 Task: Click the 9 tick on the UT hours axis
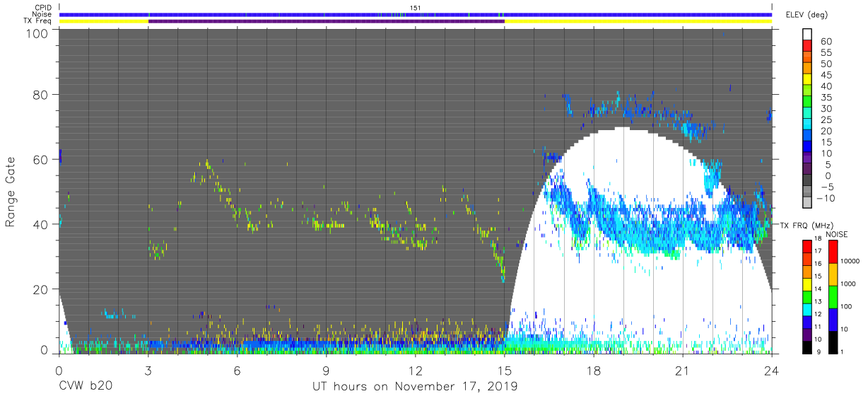(x=326, y=370)
